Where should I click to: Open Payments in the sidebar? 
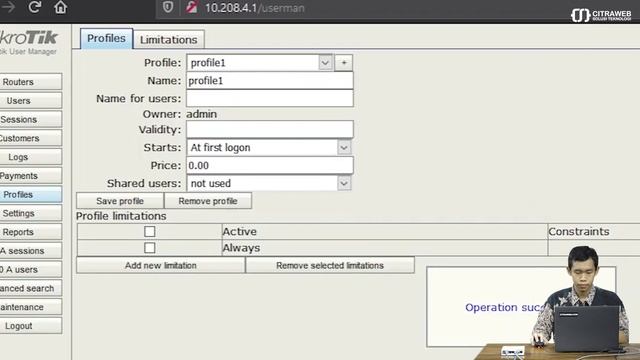tap(31, 176)
